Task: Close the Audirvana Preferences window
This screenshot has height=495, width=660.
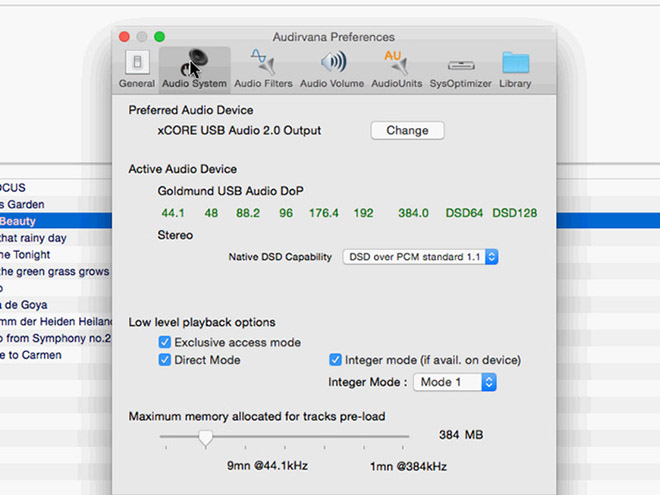Action: pyautogui.click(x=124, y=37)
